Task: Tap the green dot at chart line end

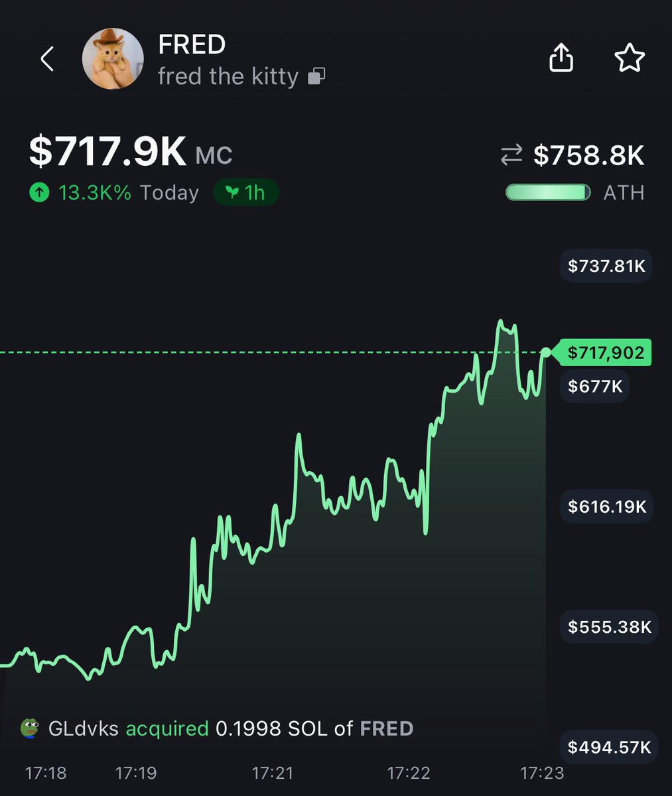Action: tap(546, 352)
